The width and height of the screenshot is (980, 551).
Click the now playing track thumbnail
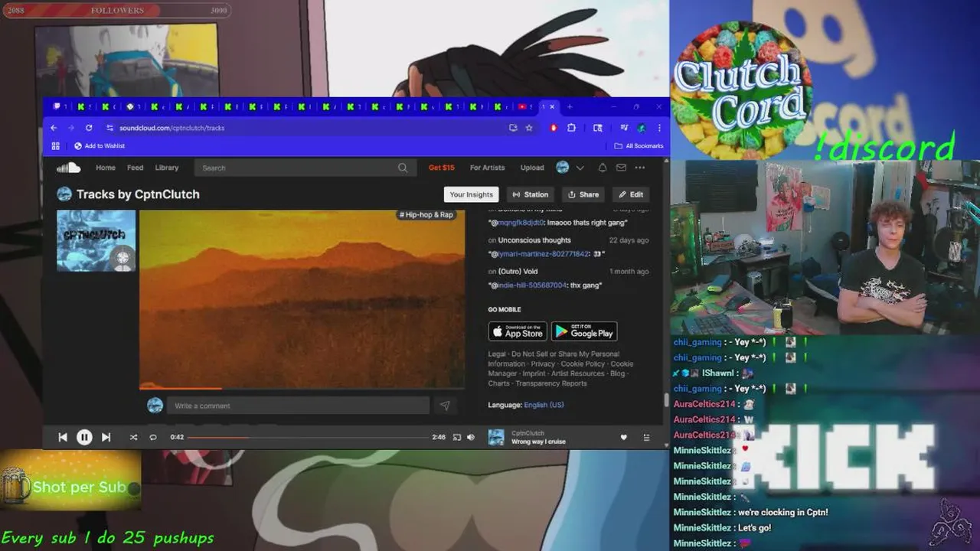coord(496,437)
